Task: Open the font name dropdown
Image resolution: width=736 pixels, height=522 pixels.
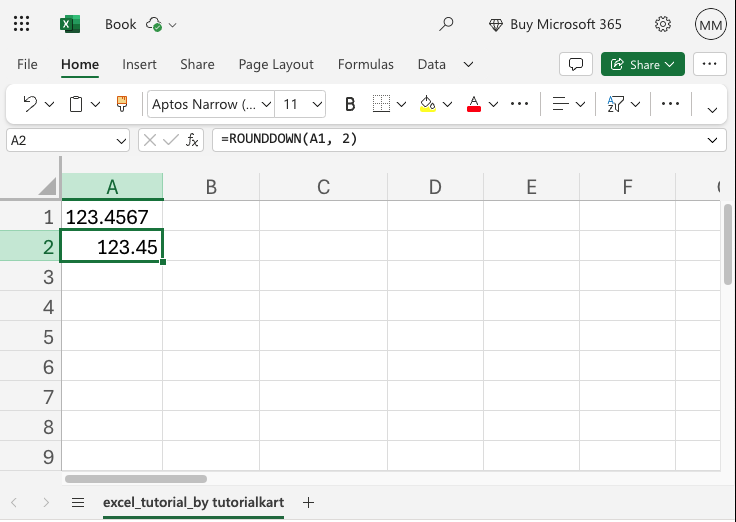Action: click(x=266, y=104)
